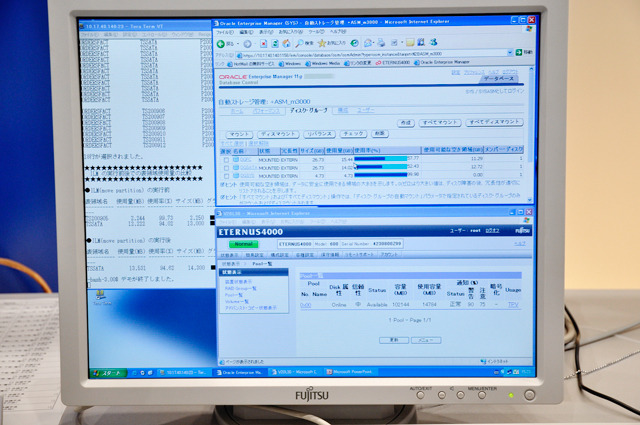Viewport: 640px width, 425px height.
Task: Click the 99.90 percent usage bar
Action: pyautogui.click(x=380, y=175)
